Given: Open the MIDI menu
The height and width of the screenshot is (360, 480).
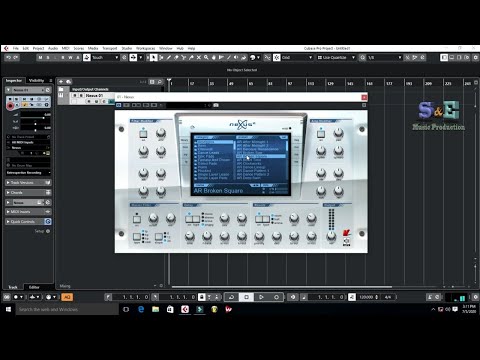Looking at the screenshot, I should (x=66, y=48).
